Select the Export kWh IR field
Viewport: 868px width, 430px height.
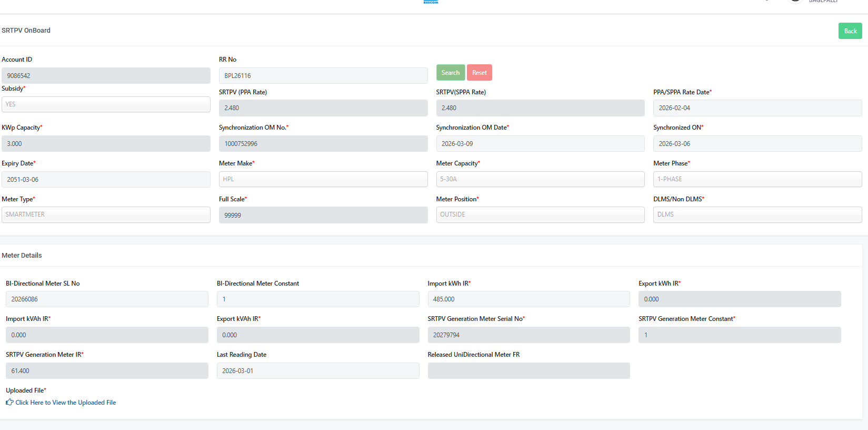[x=740, y=299]
